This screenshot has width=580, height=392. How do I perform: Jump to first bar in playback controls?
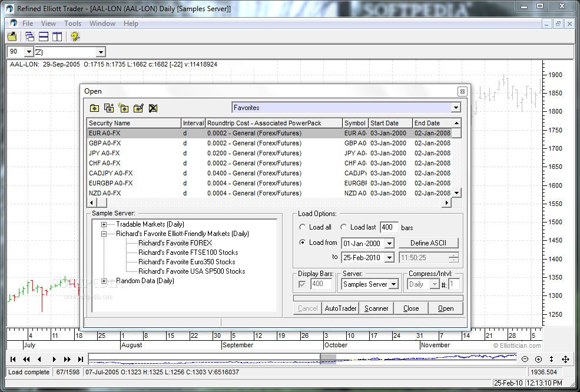tap(13, 358)
